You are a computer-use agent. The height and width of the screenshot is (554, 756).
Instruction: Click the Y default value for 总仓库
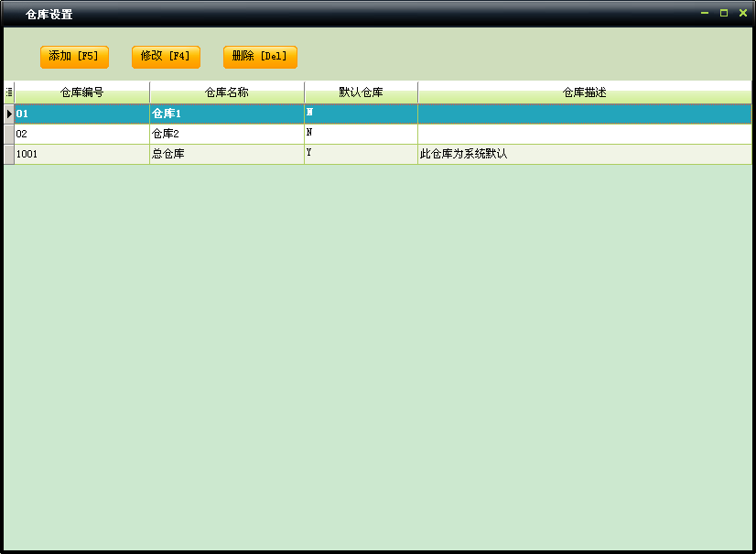pos(362,155)
